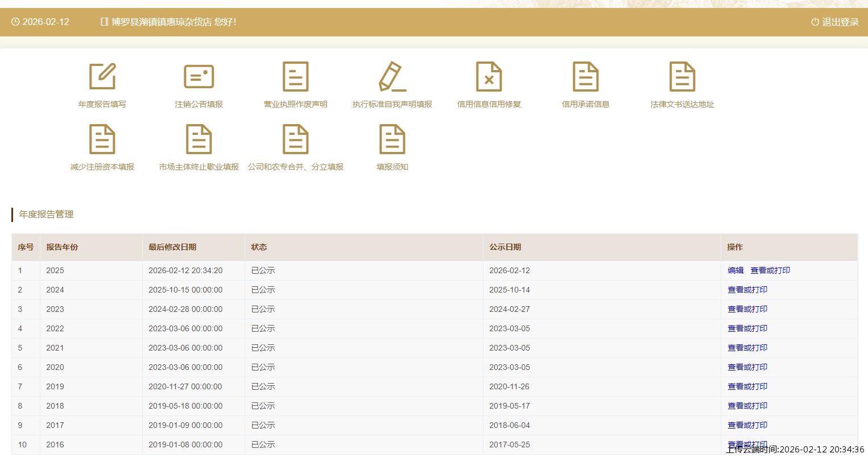Click the 报告年份 column header

(x=62, y=247)
